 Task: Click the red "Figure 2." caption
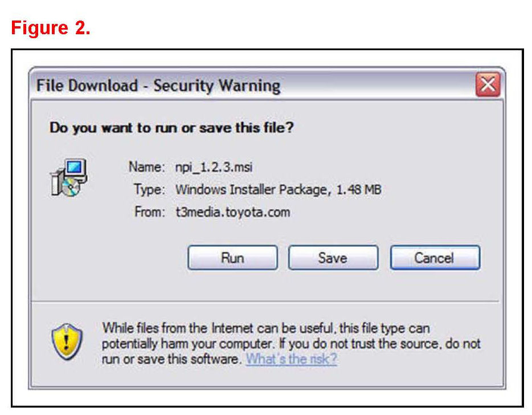(x=51, y=28)
